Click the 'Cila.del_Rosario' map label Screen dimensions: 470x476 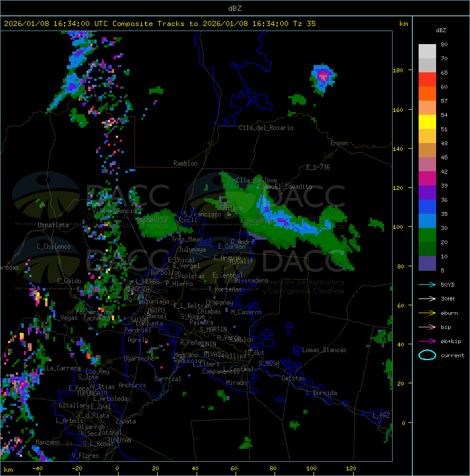(266, 128)
